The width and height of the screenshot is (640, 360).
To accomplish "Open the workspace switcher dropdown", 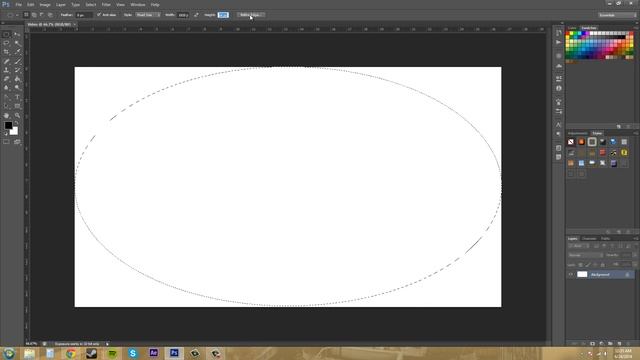I will pos(617,15).
